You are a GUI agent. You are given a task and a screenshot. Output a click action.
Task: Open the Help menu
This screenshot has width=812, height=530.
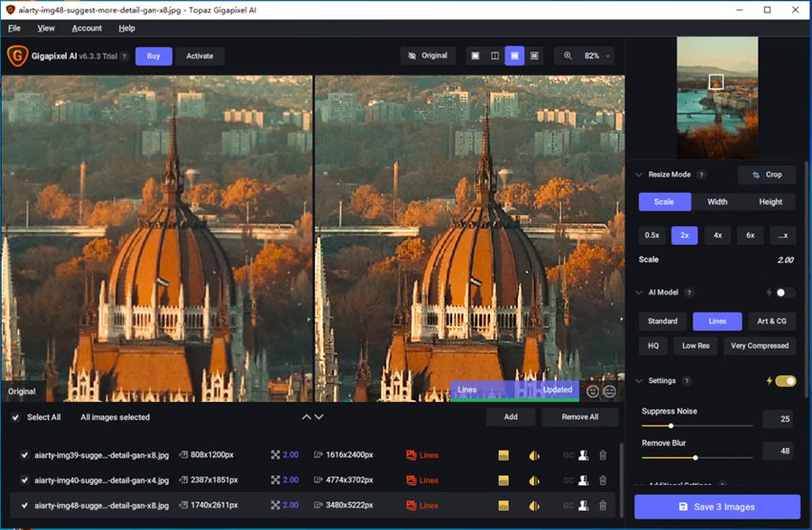coord(126,28)
